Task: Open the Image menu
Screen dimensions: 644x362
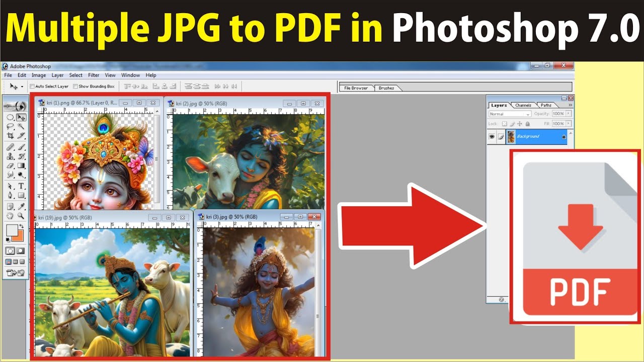Action: (39, 75)
